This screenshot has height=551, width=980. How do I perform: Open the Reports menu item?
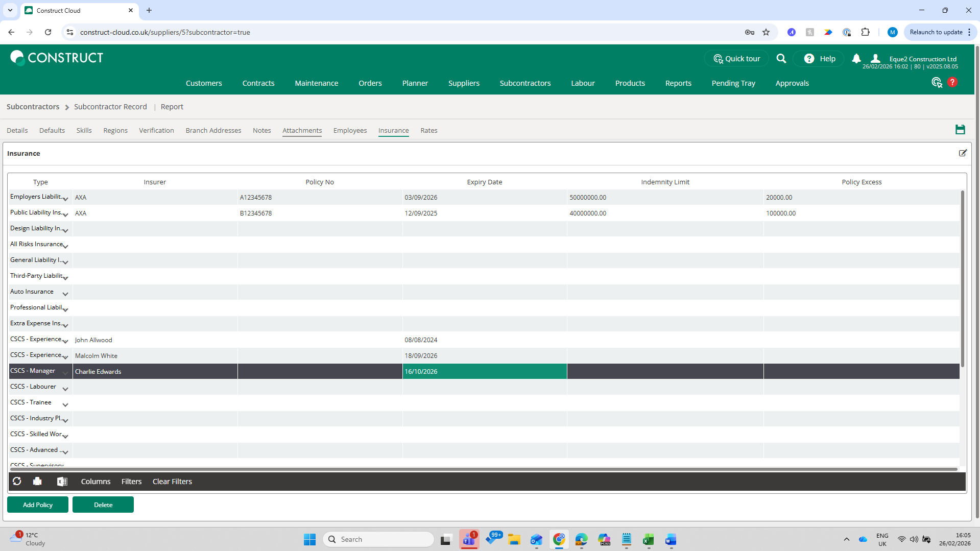click(678, 83)
